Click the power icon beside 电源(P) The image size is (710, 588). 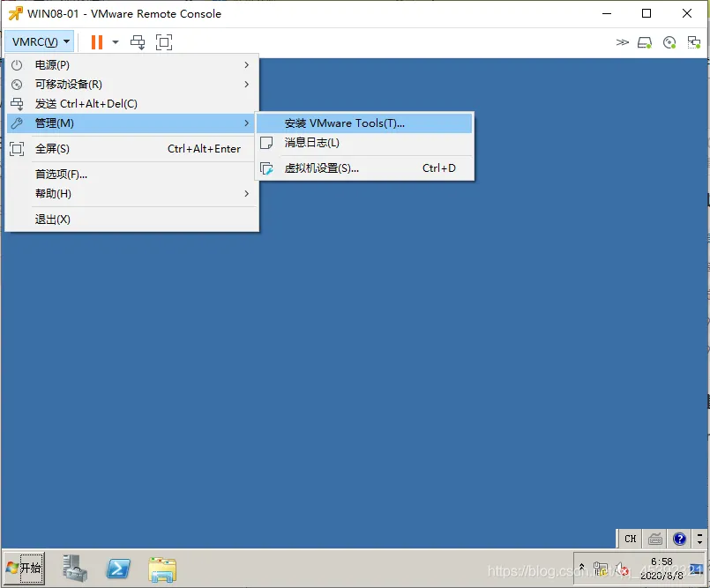(17, 65)
